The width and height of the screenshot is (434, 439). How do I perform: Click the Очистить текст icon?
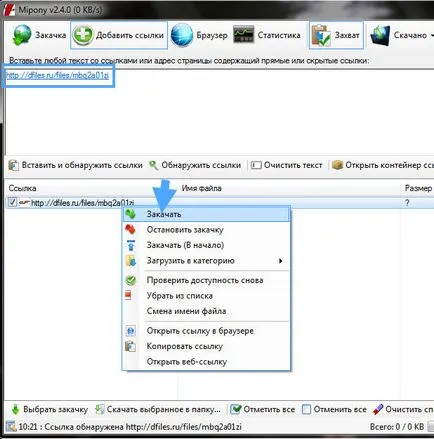click(x=256, y=165)
